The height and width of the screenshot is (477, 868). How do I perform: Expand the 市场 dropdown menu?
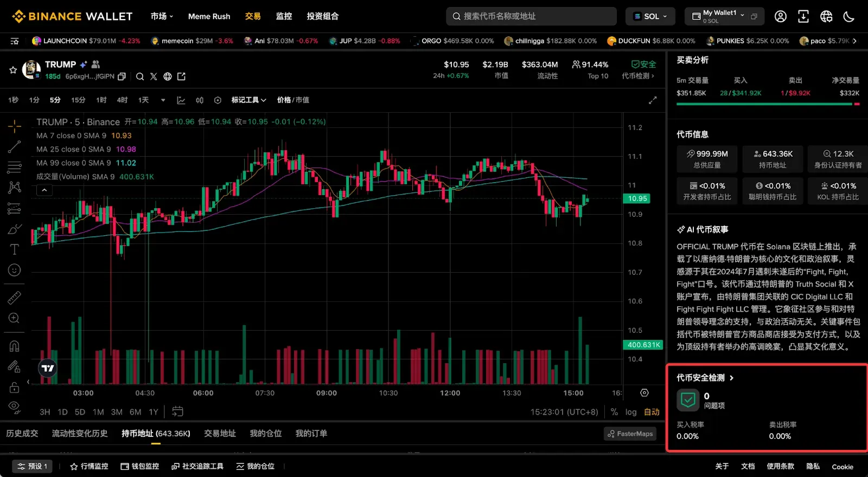pyautogui.click(x=162, y=16)
